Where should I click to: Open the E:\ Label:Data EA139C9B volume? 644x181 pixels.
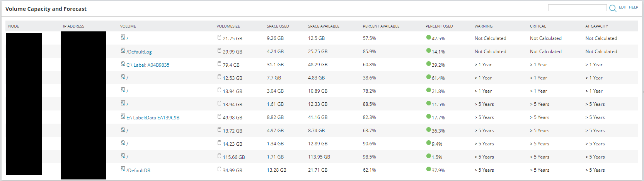click(x=153, y=118)
